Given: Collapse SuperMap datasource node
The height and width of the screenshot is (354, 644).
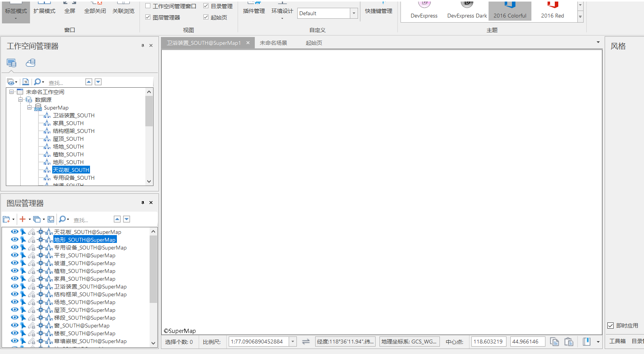Looking at the screenshot, I should (x=29, y=107).
